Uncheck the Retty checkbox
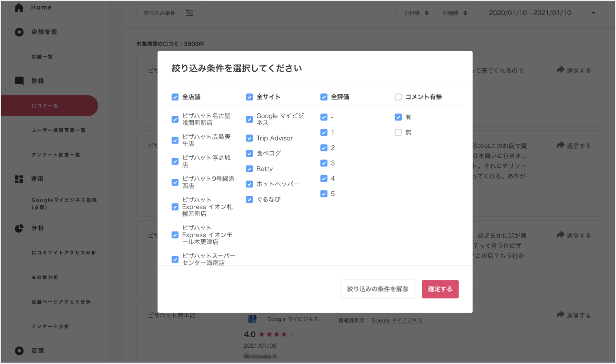This screenshot has width=616, height=364. 249,168
